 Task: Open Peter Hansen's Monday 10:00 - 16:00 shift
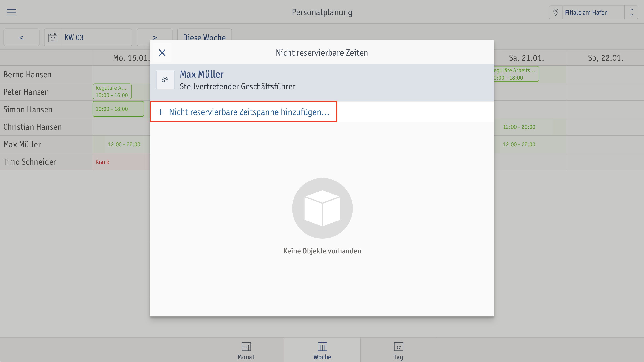click(x=112, y=92)
